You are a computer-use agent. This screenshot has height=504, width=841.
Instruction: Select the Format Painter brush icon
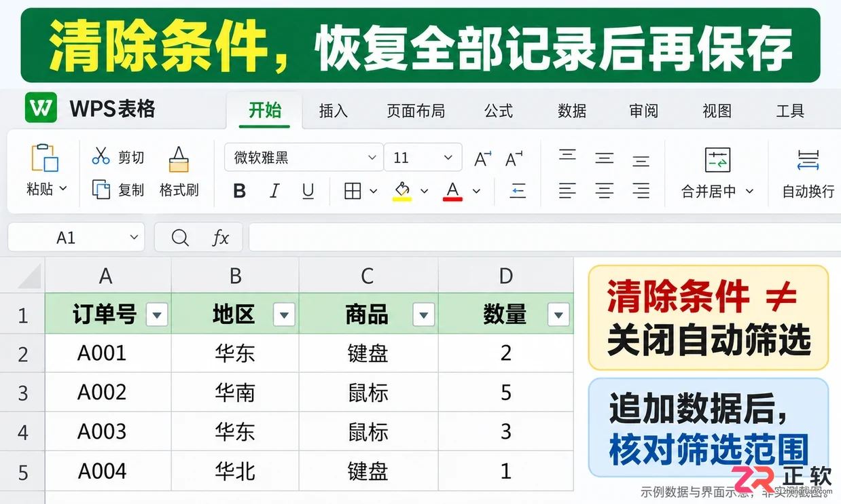point(179,159)
